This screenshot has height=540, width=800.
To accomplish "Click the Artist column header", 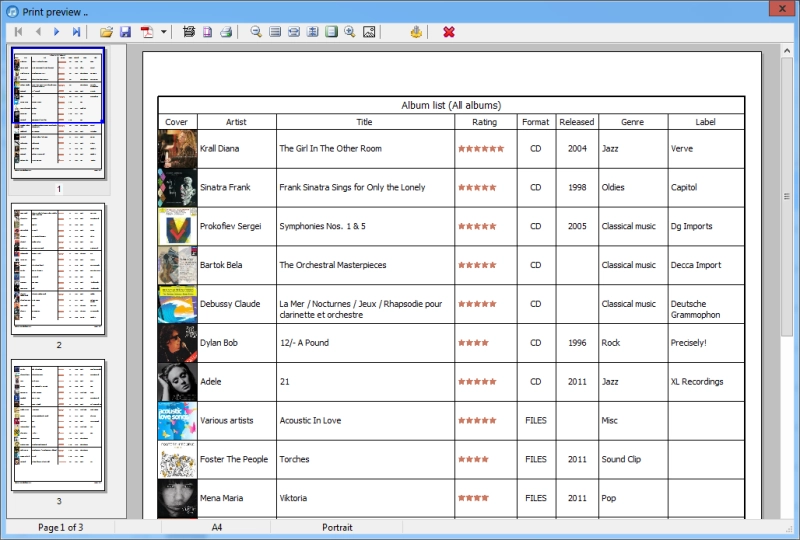I will point(236,122).
